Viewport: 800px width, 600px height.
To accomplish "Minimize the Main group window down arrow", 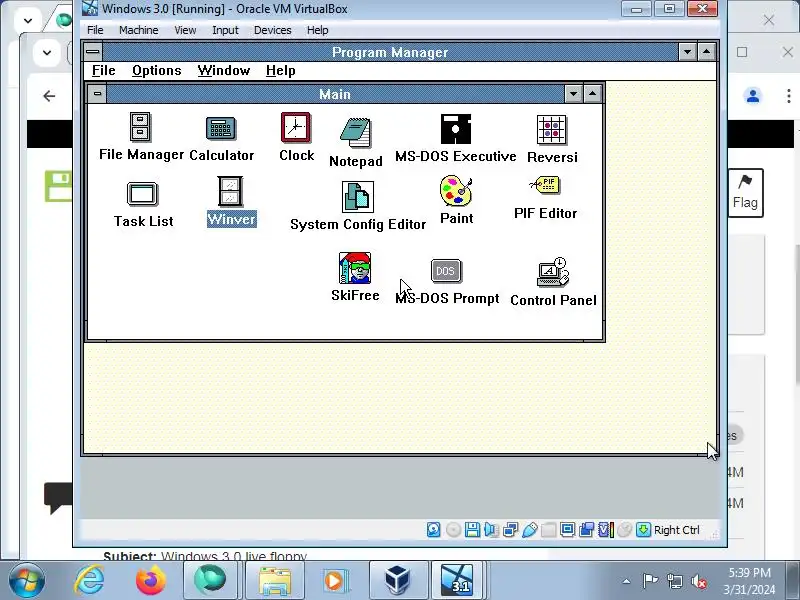I will click(x=573, y=94).
